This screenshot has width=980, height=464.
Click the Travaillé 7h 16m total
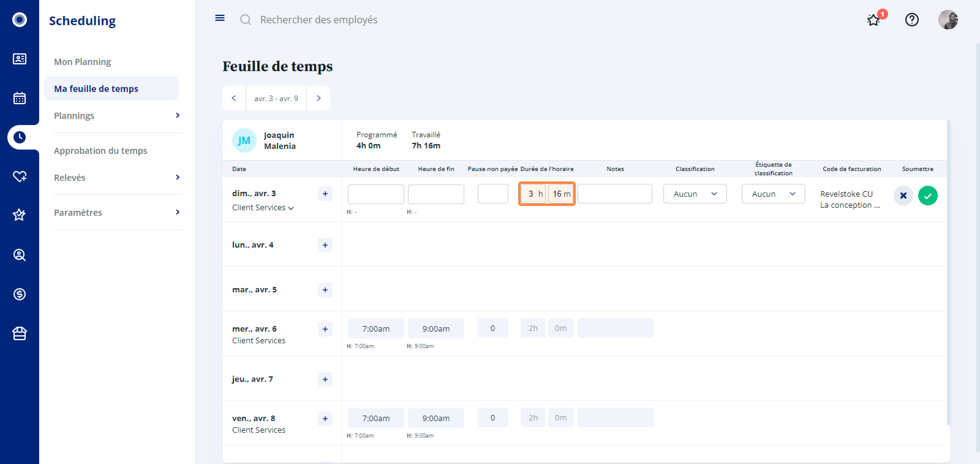click(x=426, y=140)
